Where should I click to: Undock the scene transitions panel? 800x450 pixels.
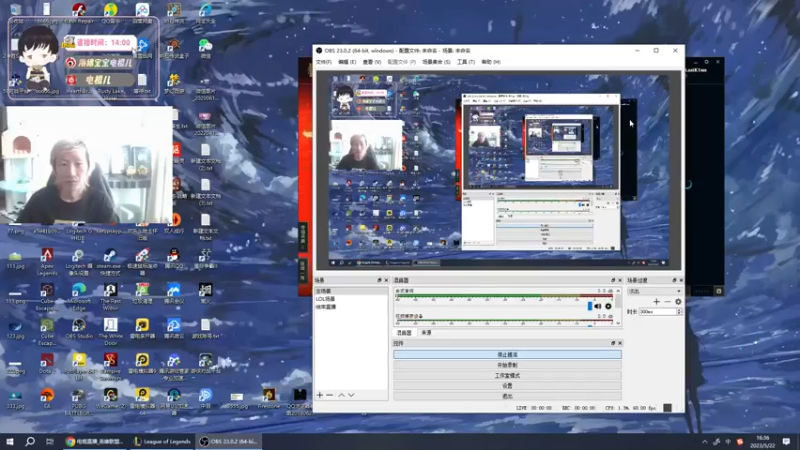(674, 280)
